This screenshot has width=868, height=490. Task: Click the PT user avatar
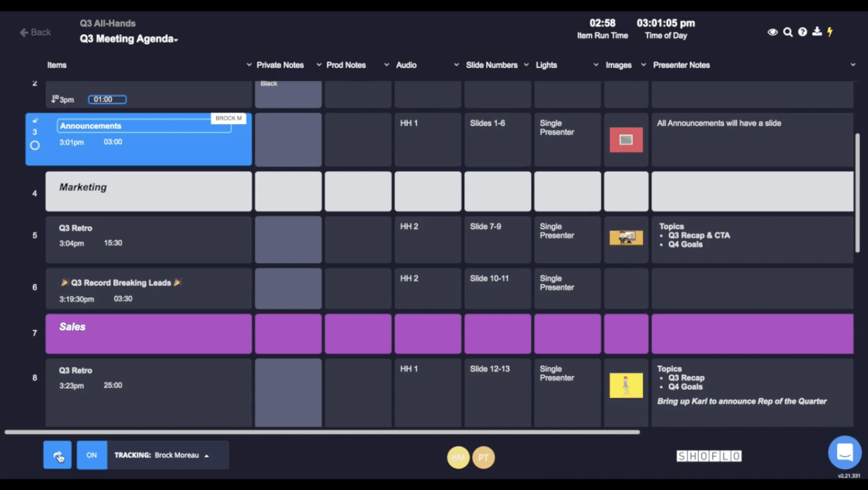click(484, 457)
